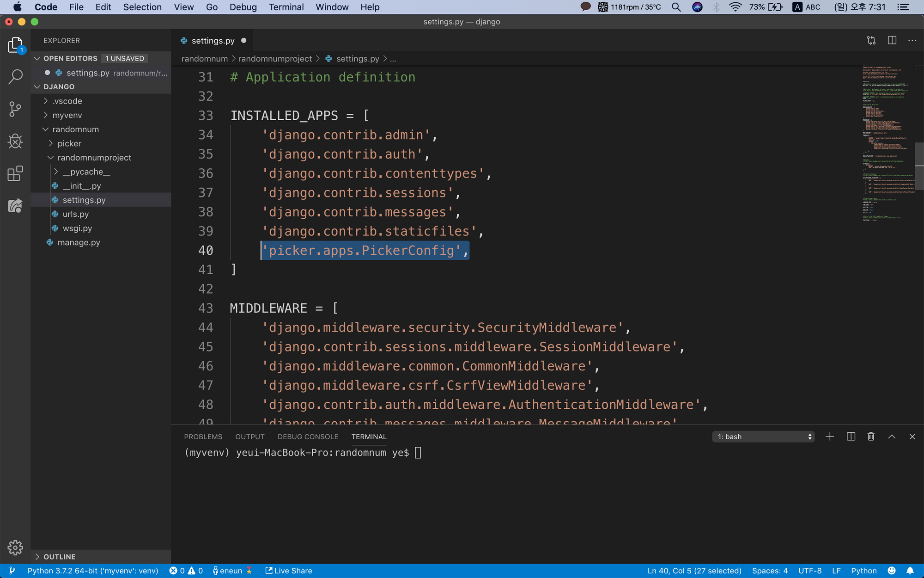Expand the Outline section
Screen dimensions: 924x578
tap(59, 557)
